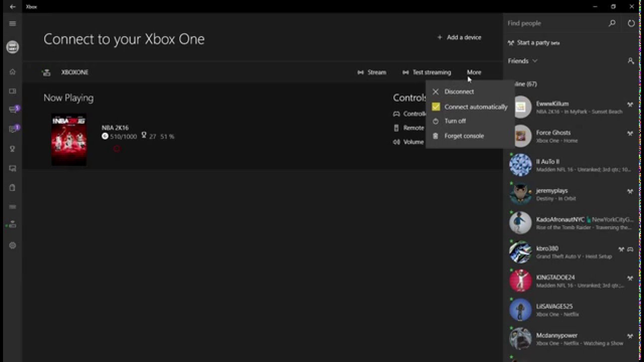Open the hamburger navigation menu
644x362 pixels.
coord(13,23)
